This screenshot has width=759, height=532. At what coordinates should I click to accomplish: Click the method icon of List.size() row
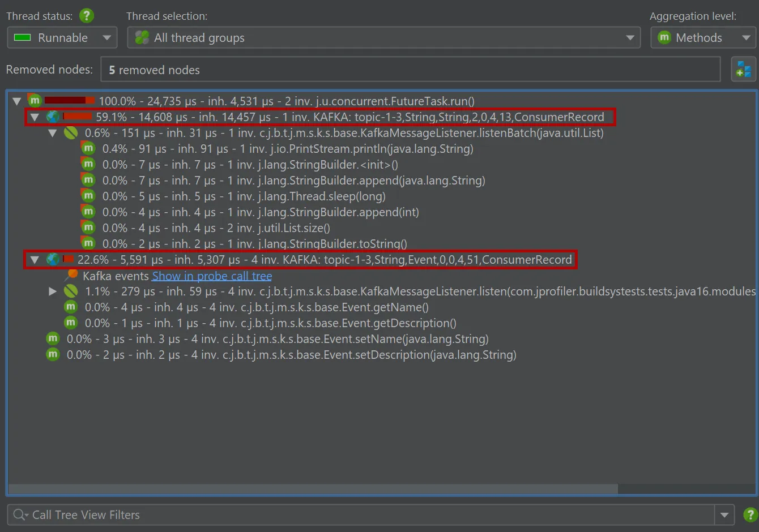[88, 228]
